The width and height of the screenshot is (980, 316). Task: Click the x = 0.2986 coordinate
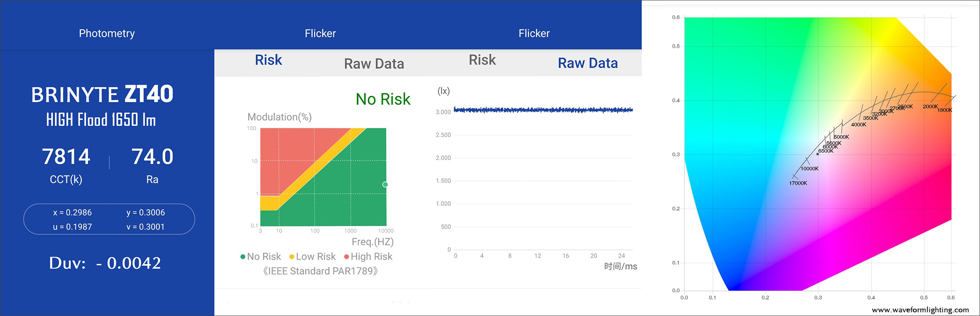(72, 213)
